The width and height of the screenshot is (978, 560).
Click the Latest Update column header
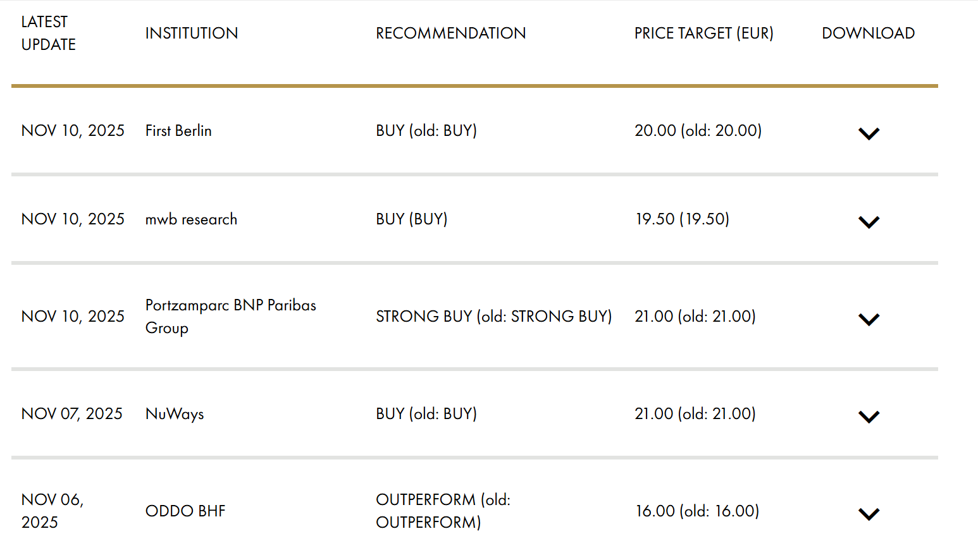click(x=48, y=33)
